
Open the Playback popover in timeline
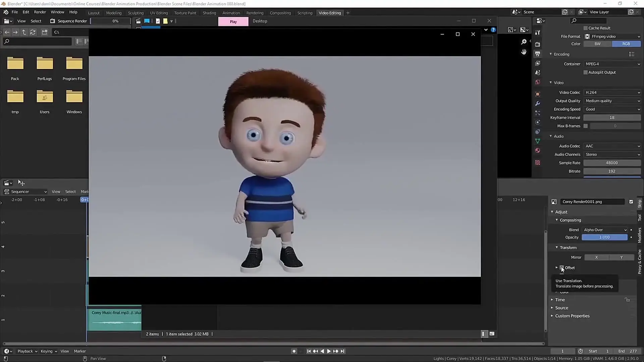(27, 351)
